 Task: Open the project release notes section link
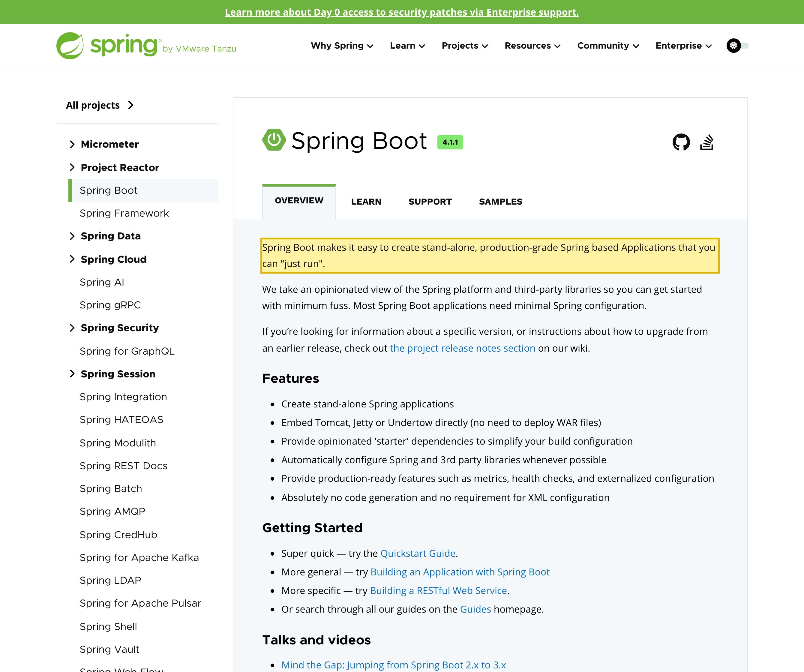(463, 348)
